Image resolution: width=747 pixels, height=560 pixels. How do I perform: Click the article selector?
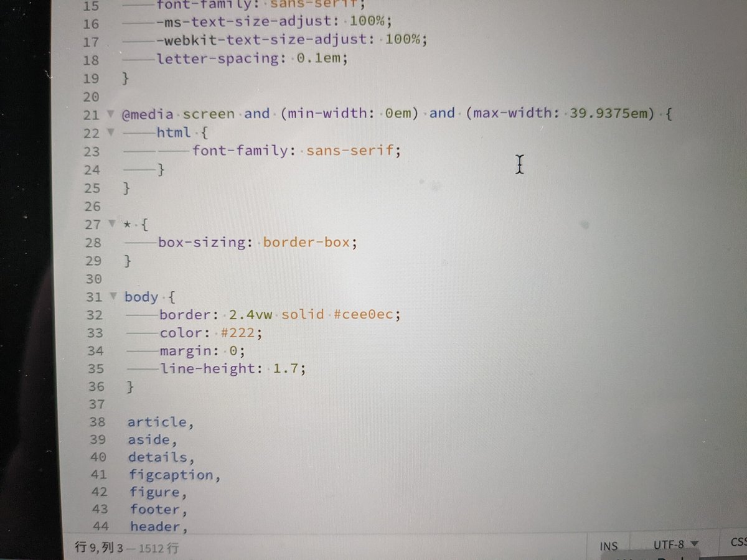pos(156,422)
